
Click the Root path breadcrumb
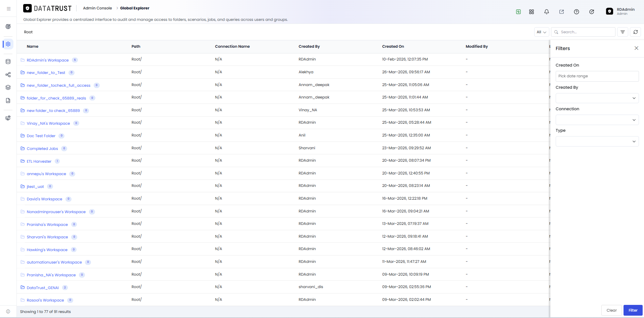(28, 32)
